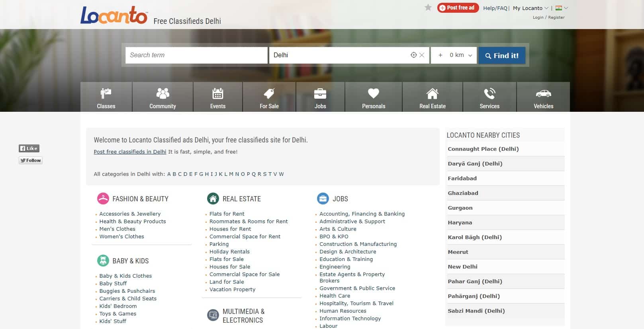
Task: Open the FASHION & BEAUTY heading
Action: pyautogui.click(x=140, y=199)
